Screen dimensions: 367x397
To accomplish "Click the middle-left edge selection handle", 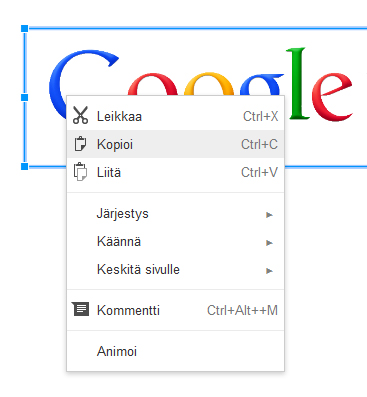I will point(25,98).
